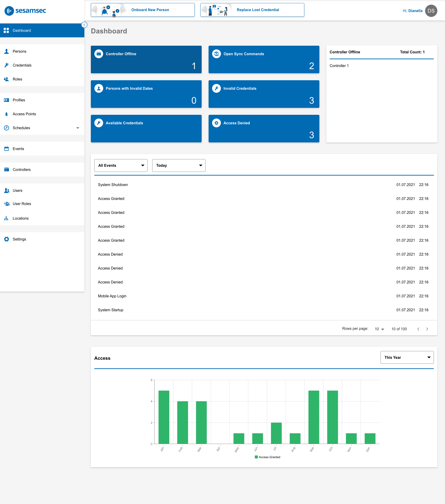Toggle Access Granted legend in chart
Screen dimensions: 445x504
[267, 457]
